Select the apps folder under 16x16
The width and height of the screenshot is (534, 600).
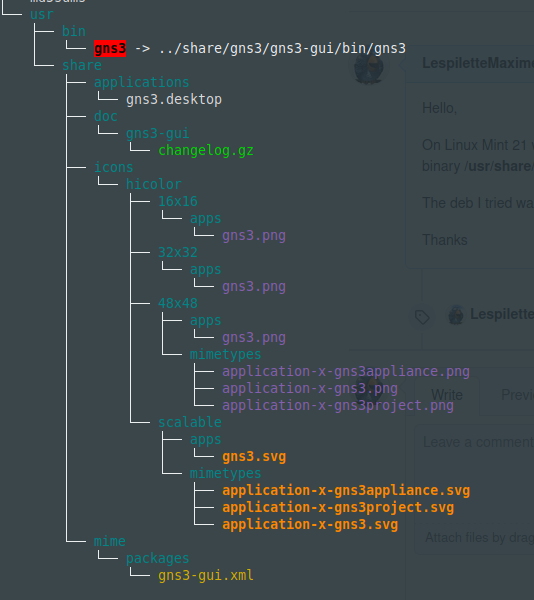point(205,218)
